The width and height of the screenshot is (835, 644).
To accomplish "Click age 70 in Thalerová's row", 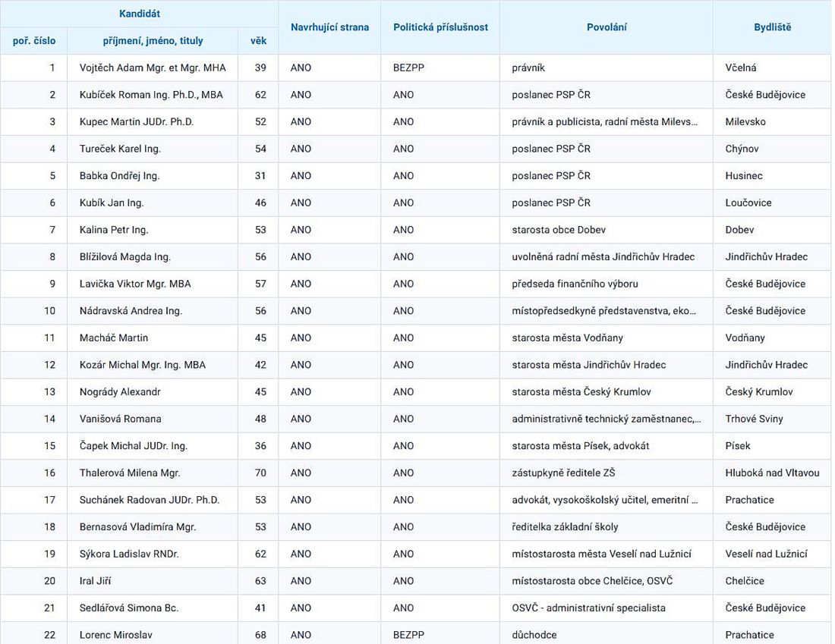I will 260,473.
